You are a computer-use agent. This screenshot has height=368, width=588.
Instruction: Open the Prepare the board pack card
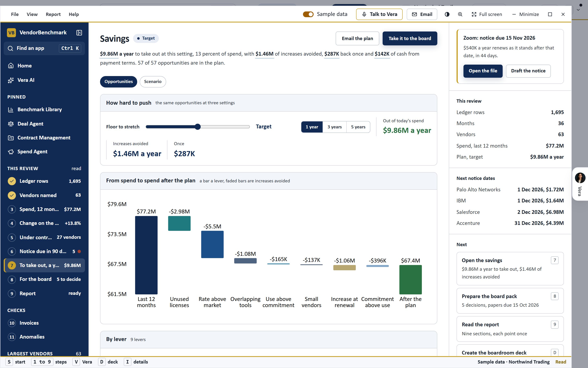[510, 301]
